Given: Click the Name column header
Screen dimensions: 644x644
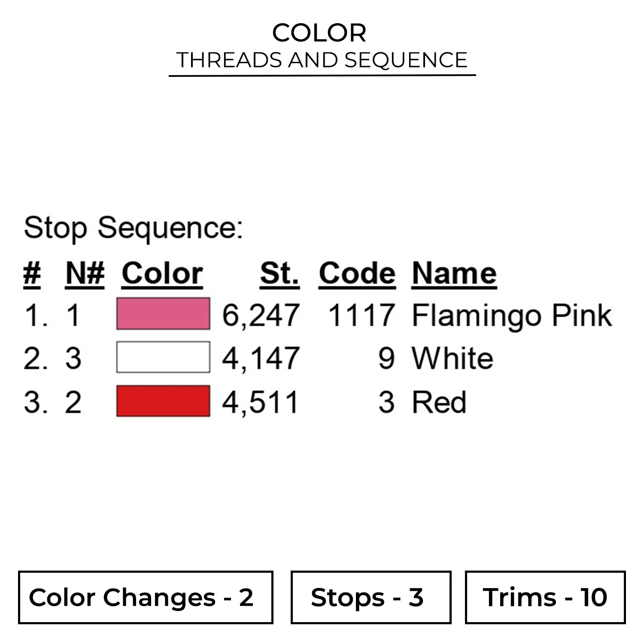Looking at the screenshot, I should [454, 273].
